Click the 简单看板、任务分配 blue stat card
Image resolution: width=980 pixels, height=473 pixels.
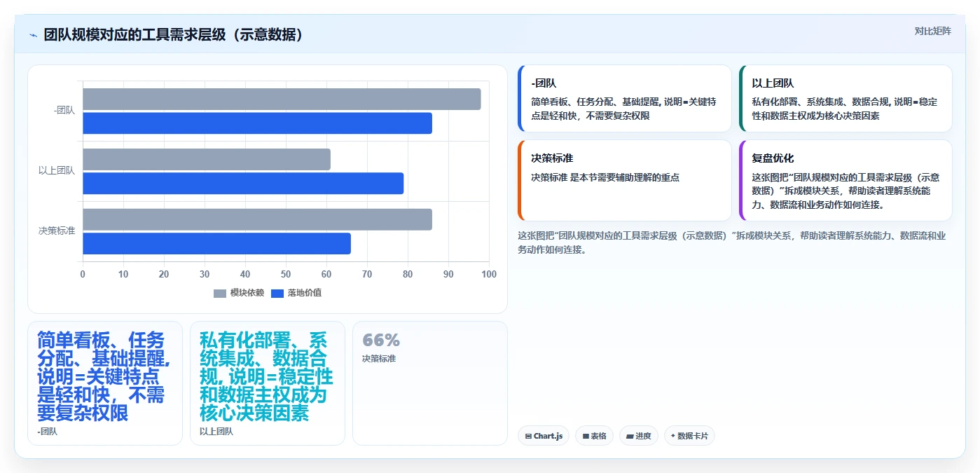[x=105, y=383]
